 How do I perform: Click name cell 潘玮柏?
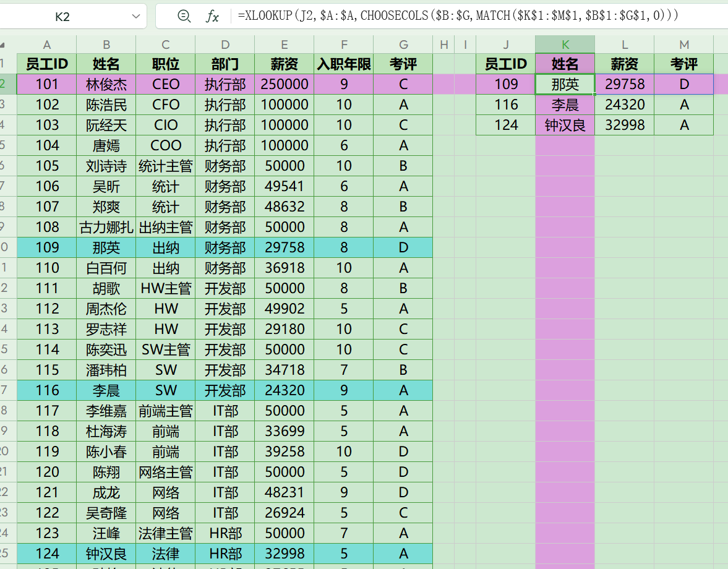coord(106,370)
